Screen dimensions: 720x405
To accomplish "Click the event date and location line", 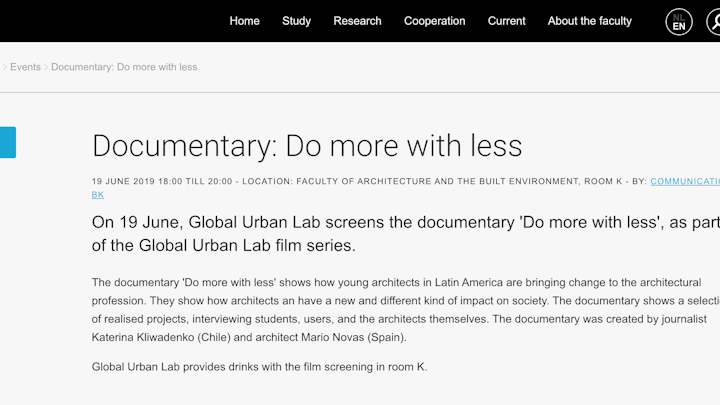I will [360, 181].
